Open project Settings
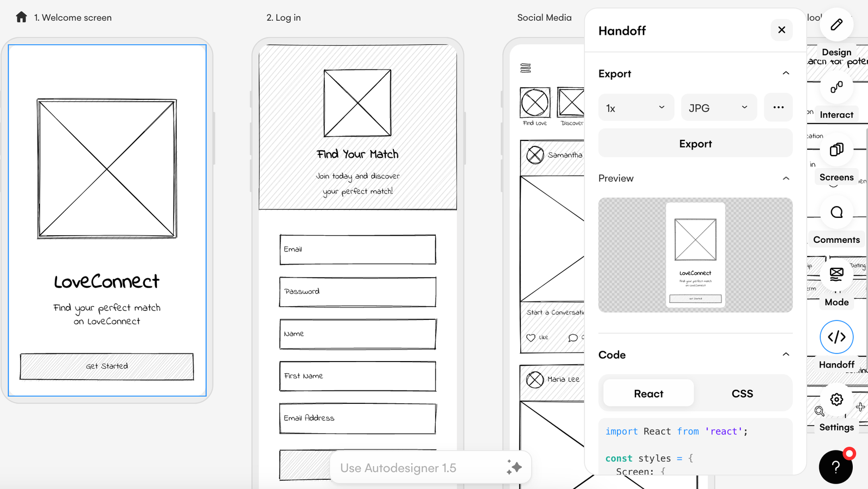This screenshot has width=868, height=489. pyautogui.click(x=836, y=399)
